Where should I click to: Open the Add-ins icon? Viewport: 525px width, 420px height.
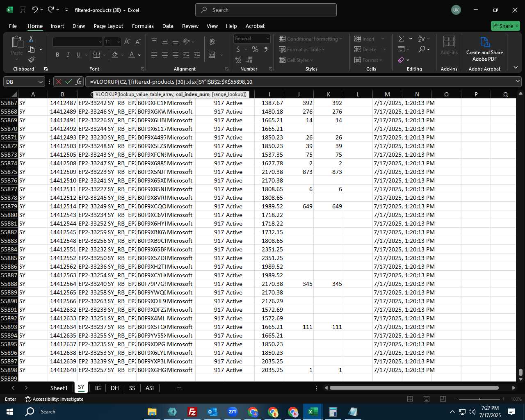tap(449, 45)
